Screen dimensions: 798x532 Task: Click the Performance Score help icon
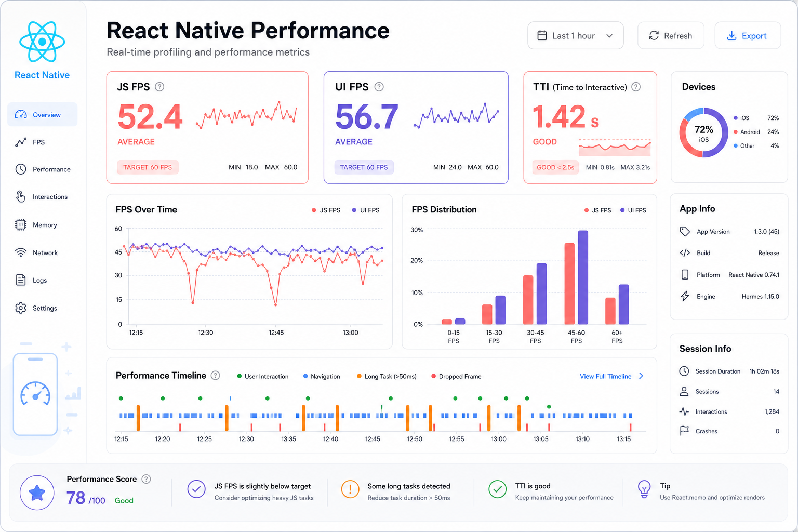pos(147,479)
